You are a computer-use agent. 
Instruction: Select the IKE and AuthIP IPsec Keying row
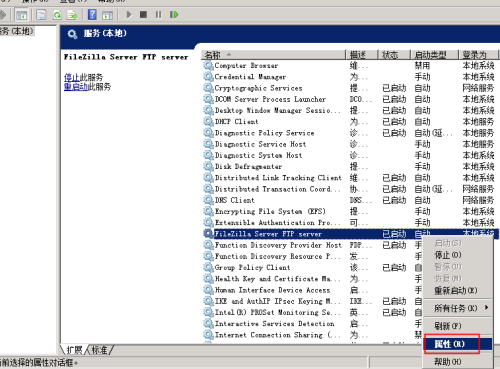[x=313, y=301]
